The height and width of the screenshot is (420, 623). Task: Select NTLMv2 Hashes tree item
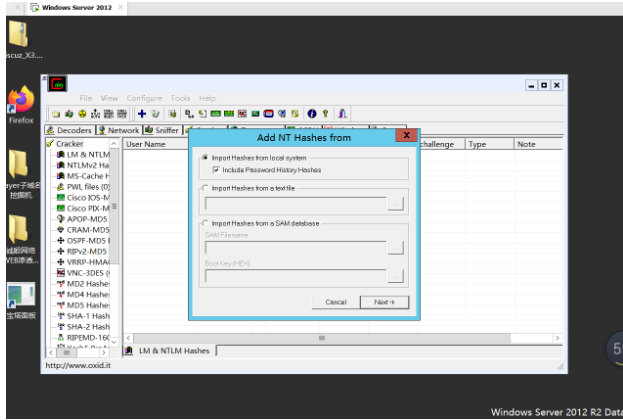coord(87,165)
